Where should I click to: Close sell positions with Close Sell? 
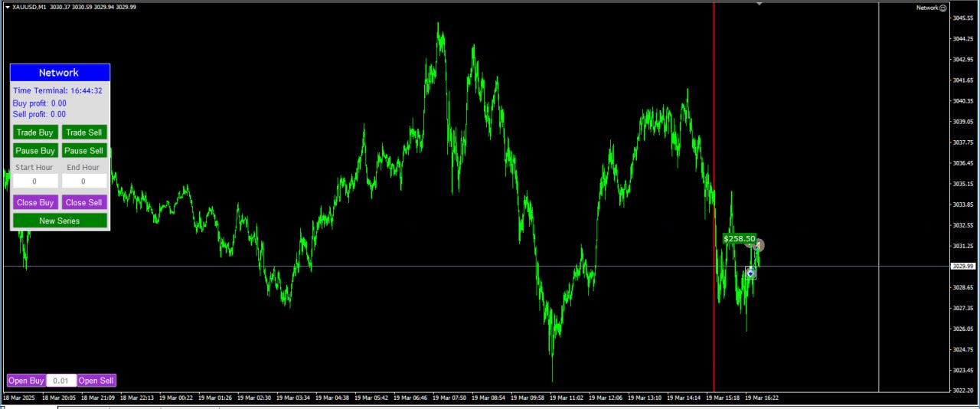tap(84, 202)
